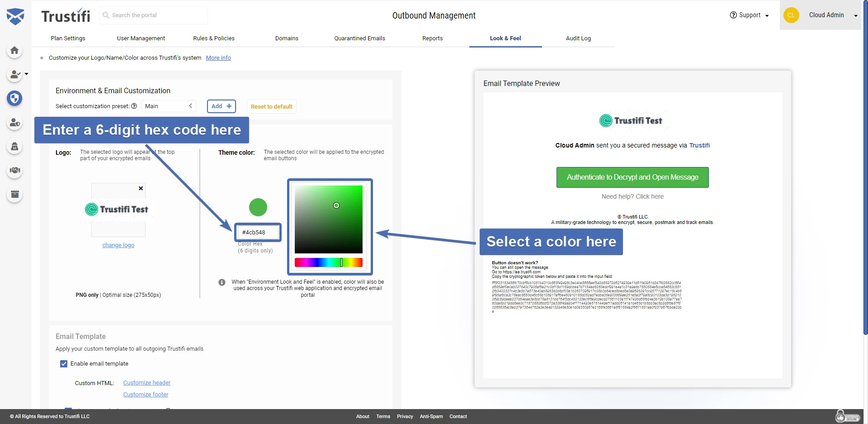Enable the 'Enable email template' checkbox
Viewport: 868px width, 424px height.
click(x=63, y=363)
